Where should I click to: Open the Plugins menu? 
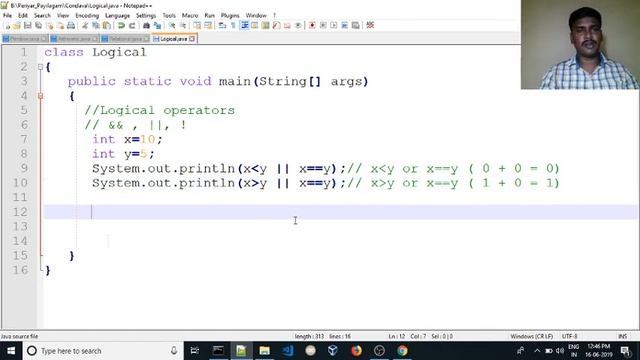tap(230, 16)
